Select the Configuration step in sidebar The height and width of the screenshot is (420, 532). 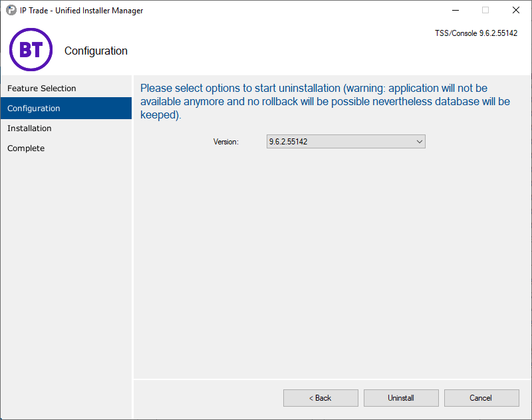tap(66, 108)
